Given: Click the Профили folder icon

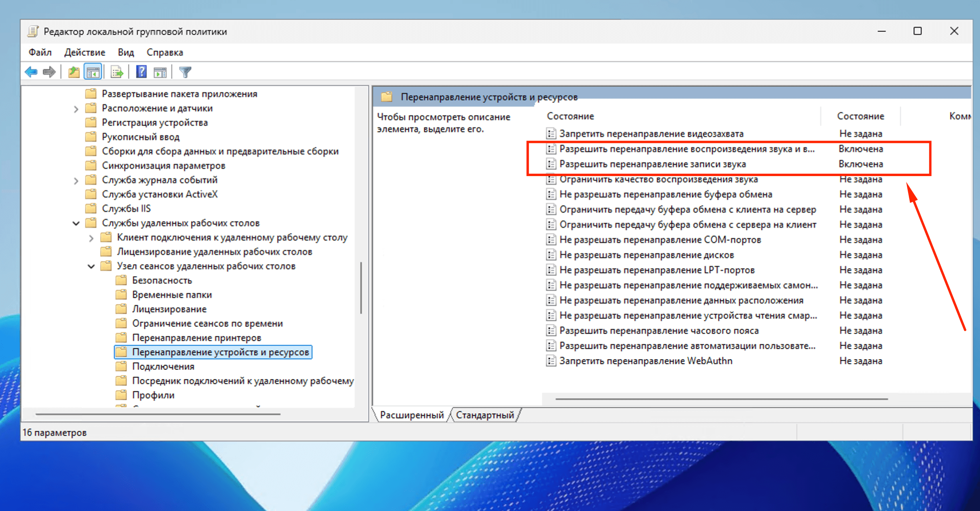Looking at the screenshot, I should pos(121,395).
